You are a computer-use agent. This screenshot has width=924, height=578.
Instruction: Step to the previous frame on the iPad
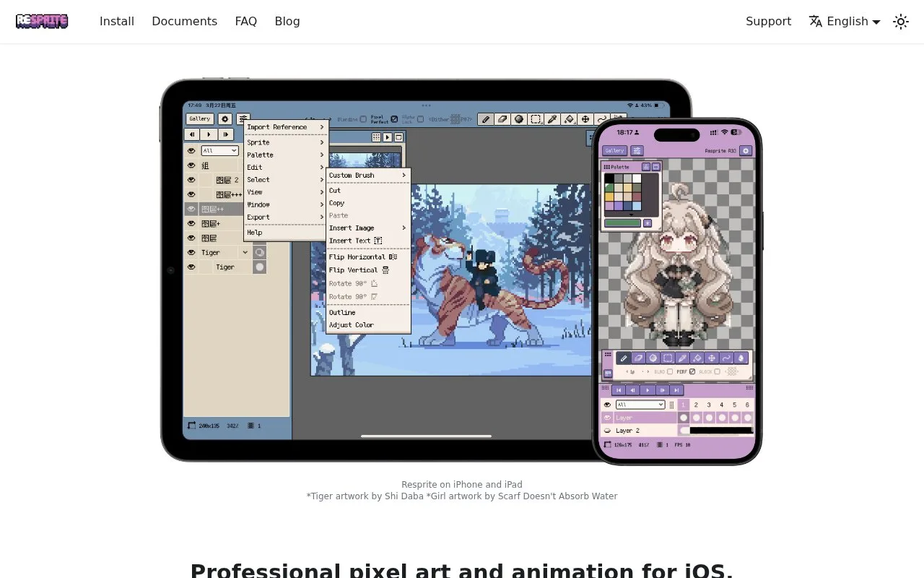click(192, 134)
